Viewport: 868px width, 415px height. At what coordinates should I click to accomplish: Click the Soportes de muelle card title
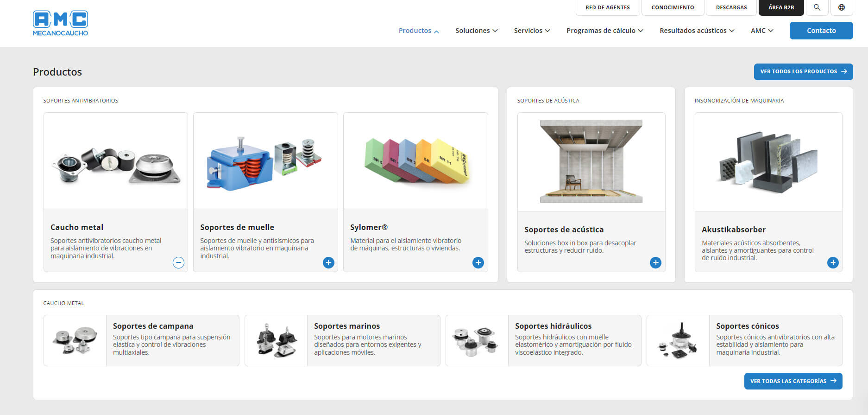pos(237,227)
